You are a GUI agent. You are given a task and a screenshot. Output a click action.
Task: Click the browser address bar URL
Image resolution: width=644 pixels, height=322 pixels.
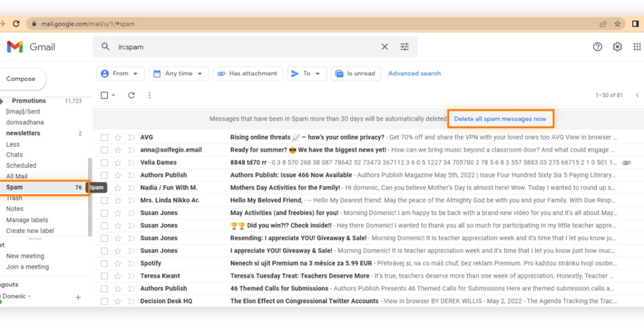coord(88,24)
